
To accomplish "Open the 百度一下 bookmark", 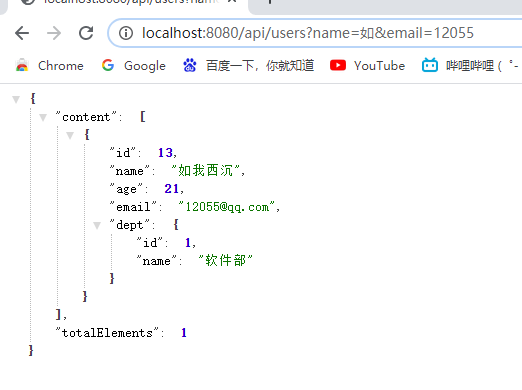I will click(x=248, y=66).
